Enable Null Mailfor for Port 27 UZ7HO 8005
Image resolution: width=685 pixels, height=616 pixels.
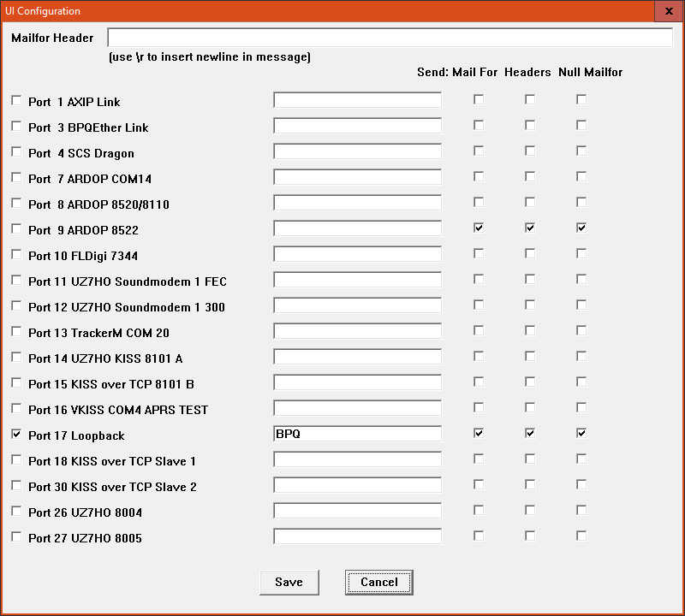tap(581, 536)
